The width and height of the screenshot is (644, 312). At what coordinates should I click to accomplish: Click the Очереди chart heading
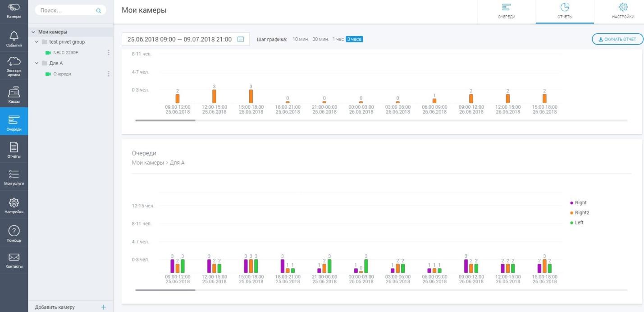tap(144, 153)
